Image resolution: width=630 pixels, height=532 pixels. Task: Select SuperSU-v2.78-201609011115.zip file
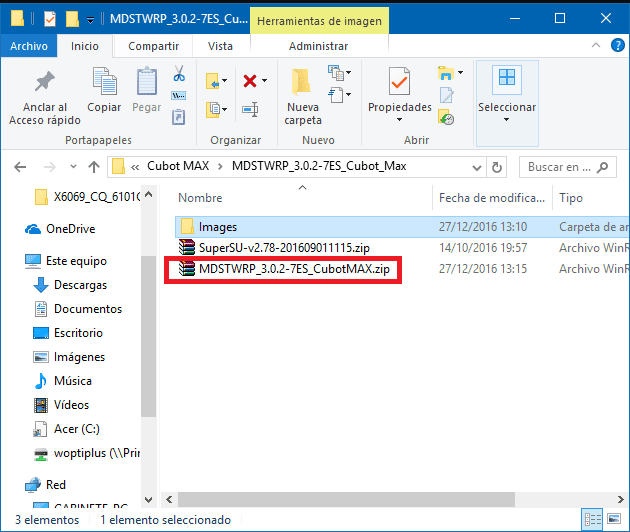[284, 248]
